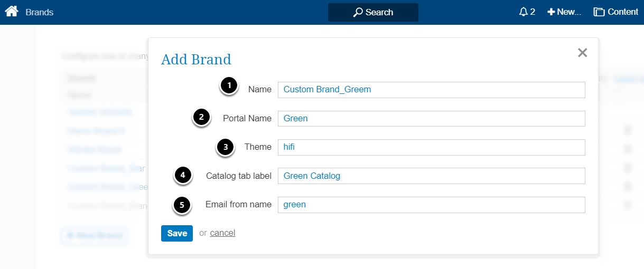Click step marker 4 beside Catalog tab label
The width and height of the screenshot is (644, 269).
pos(183,176)
